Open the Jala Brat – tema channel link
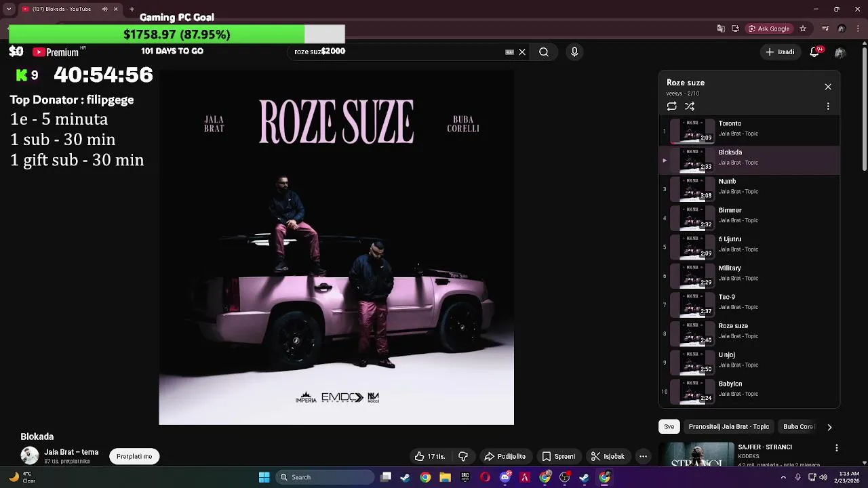 [x=71, y=452]
